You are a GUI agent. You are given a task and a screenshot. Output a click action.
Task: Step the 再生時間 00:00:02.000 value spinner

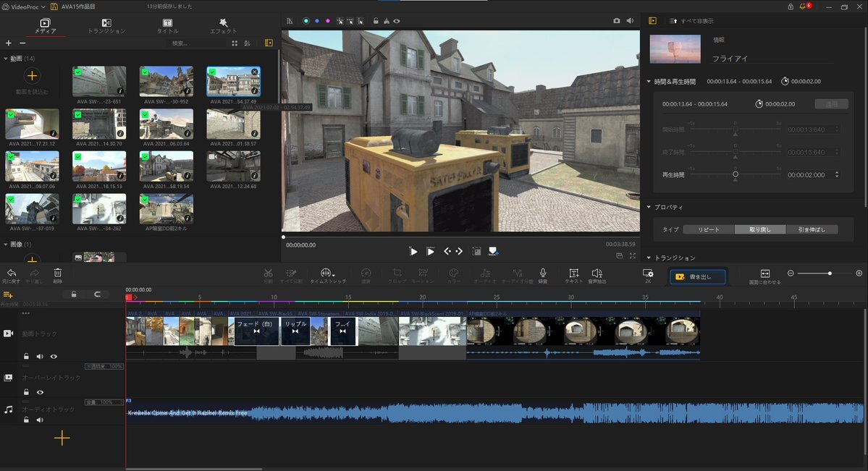pyautogui.click(x=836, y=174)
